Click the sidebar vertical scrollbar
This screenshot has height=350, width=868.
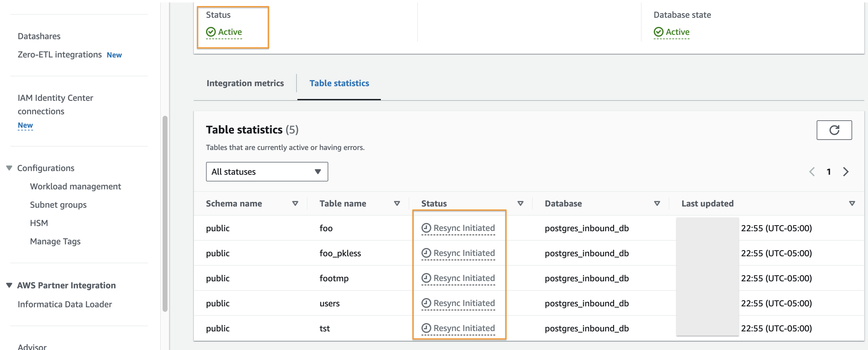pos(165,213)
